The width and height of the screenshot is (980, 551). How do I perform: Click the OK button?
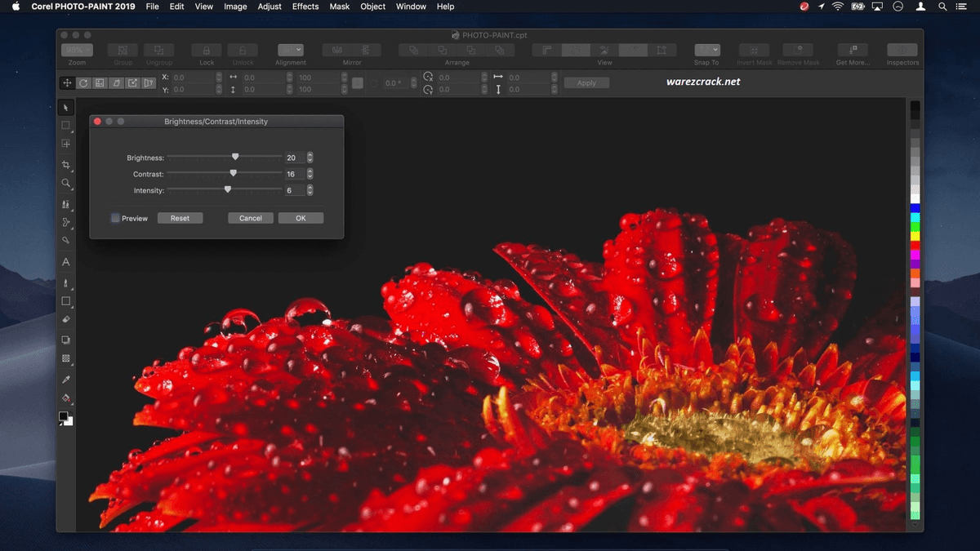[301, 218]
